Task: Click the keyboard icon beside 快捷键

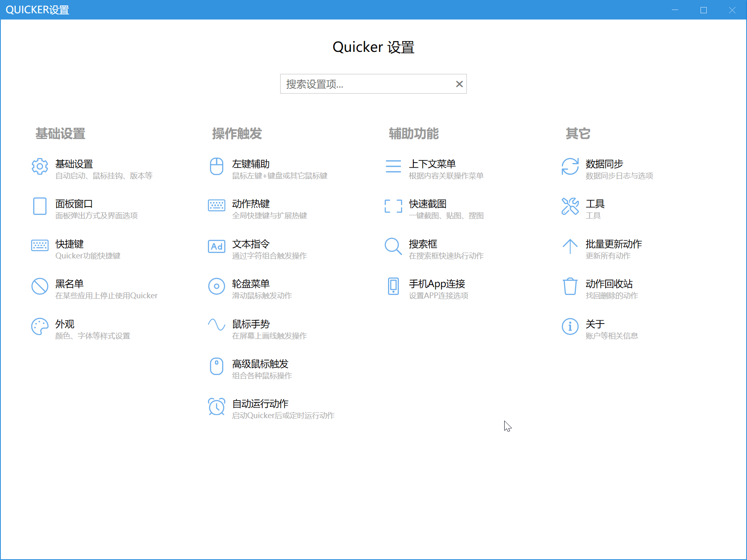Action: tap(40, 246)
